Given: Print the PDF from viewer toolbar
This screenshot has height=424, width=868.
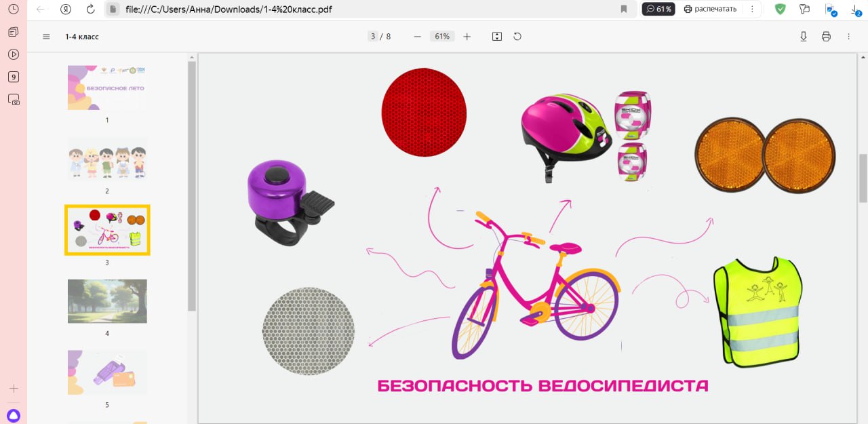Looking at the screenshot, I should (826, 37).
